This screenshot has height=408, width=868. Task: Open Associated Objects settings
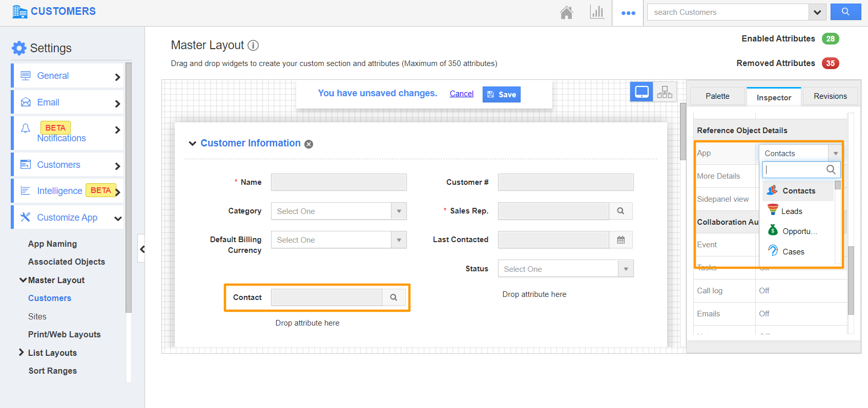coord(67,262)
